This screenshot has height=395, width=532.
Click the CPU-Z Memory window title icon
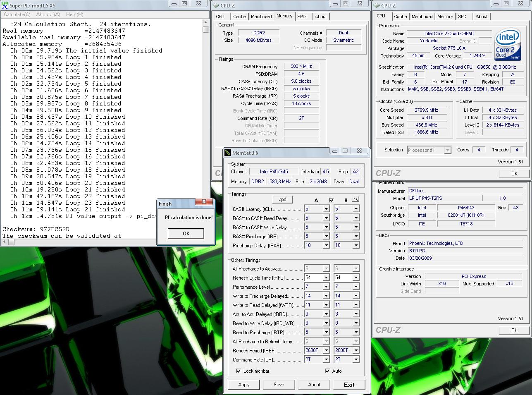coord(215,5)
